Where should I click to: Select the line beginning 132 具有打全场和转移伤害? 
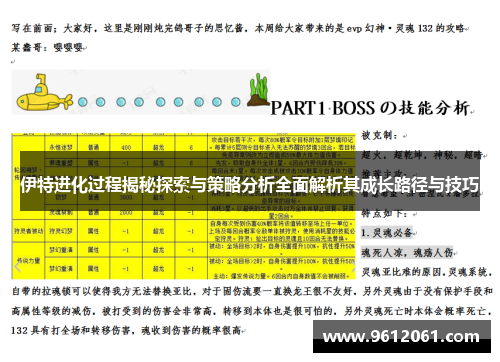126,330
